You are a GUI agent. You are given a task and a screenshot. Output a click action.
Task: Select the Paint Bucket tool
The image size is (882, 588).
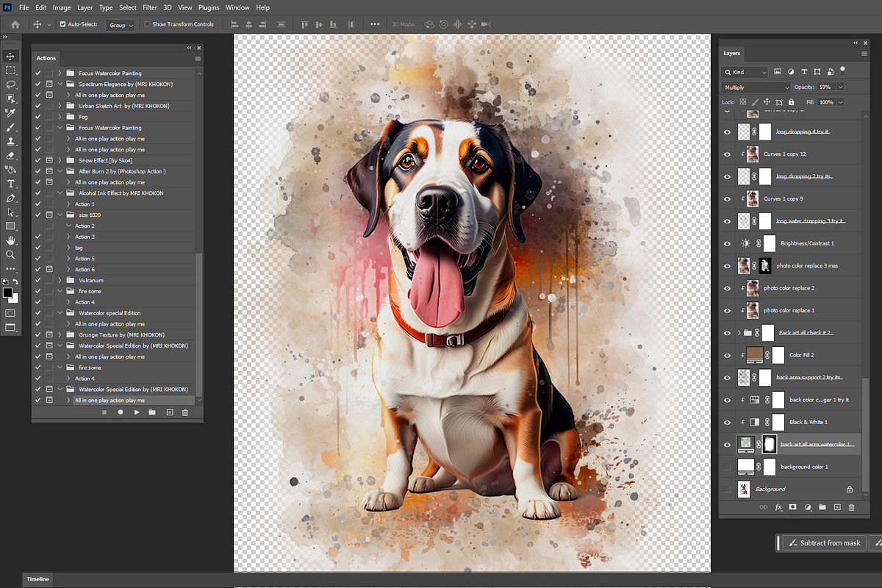point(10,170)
